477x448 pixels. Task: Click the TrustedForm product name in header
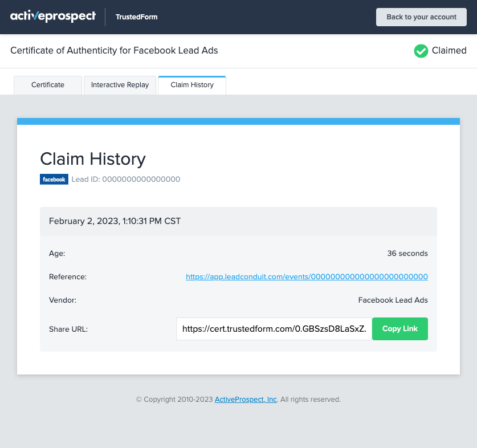point(136,17)
